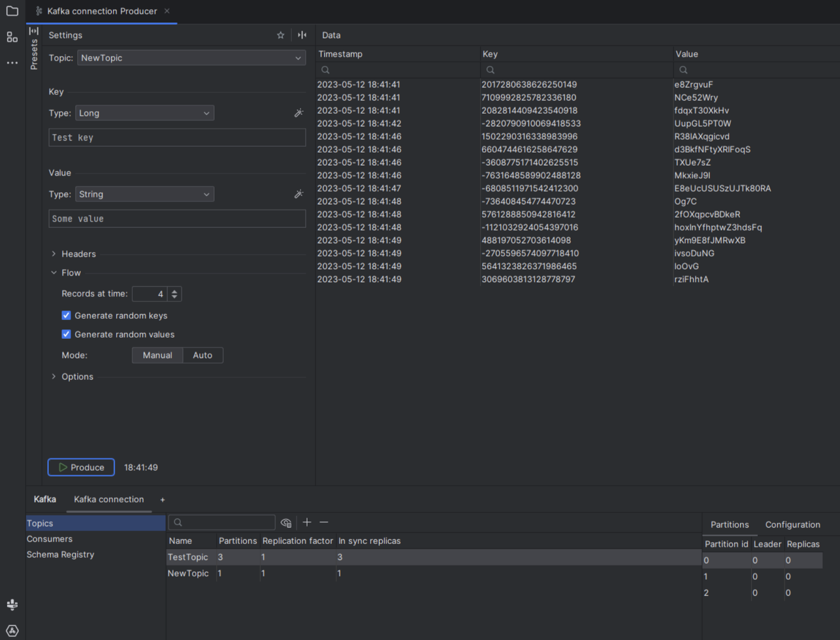Open the Topic dropdown showing NewTopic
The image size is (840, 640).
point(192,58)
